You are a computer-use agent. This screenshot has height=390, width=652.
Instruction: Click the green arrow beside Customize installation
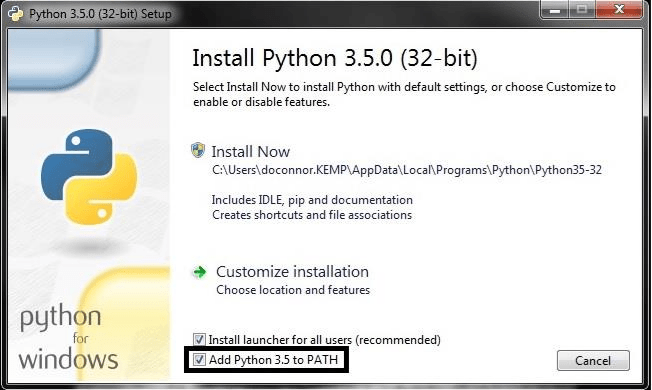pyautogui.click(x=200, y=272)
